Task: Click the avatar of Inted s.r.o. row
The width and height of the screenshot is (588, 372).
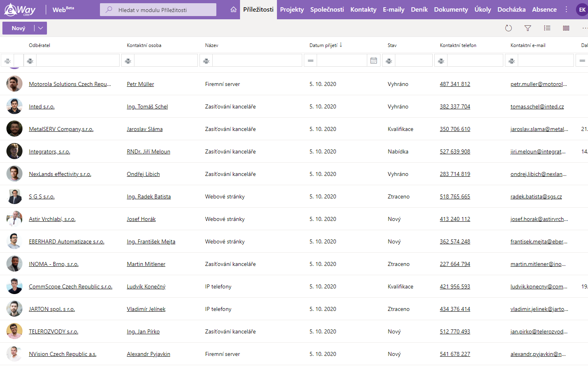Action: tap(14, 106)
